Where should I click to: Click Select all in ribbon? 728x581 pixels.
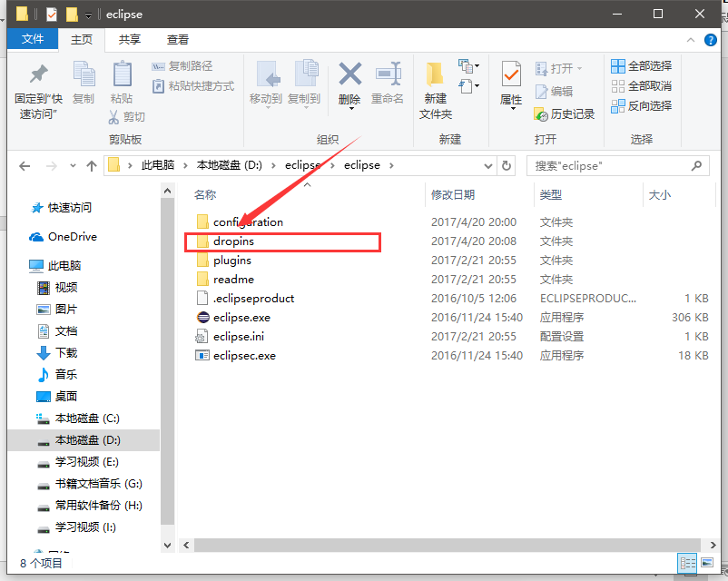[x=641, y=66]
